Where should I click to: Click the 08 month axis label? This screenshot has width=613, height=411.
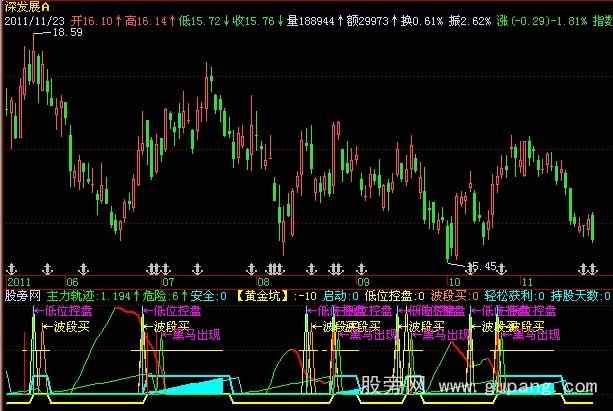click(x=263, y=282)
